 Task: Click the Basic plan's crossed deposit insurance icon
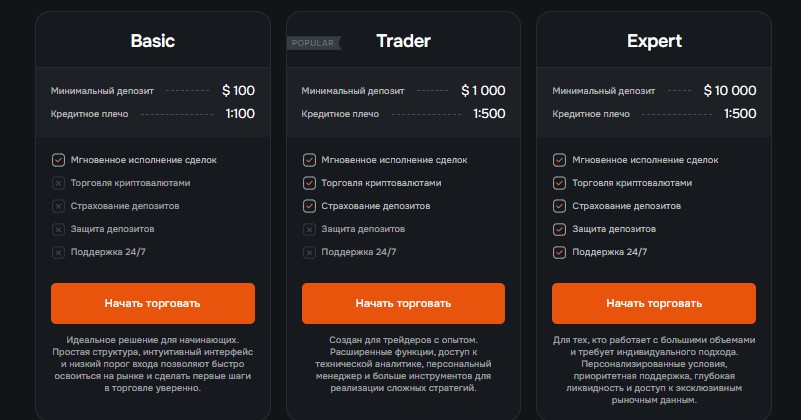pos(58,206)
